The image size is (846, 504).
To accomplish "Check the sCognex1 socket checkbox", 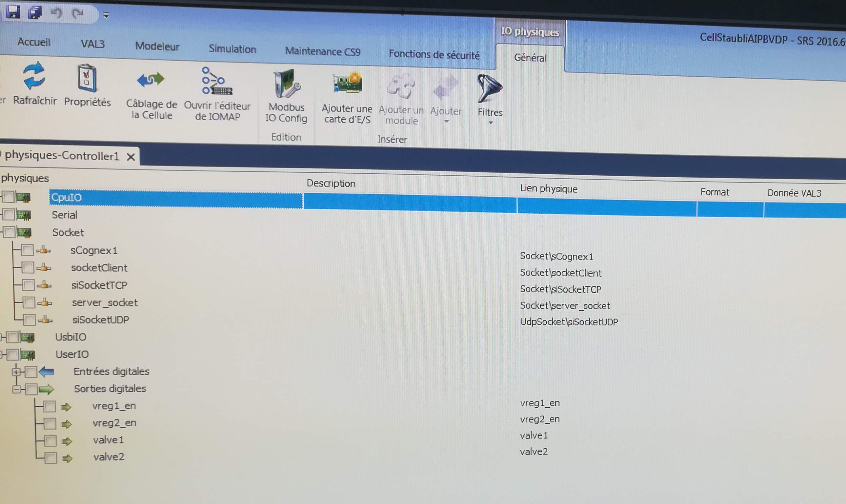I will tap(27, 250).
